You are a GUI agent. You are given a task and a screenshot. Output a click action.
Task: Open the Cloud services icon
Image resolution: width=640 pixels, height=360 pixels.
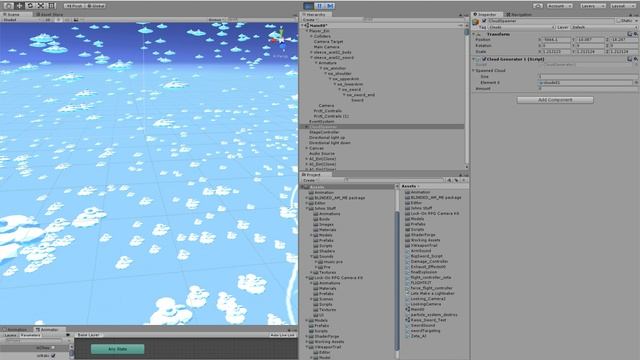click(538, 6)
